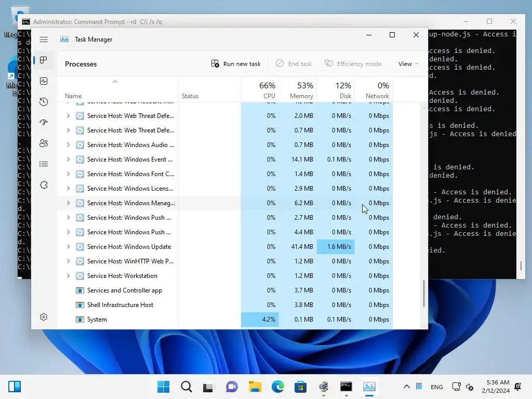Open Windows Start menu
Screen dimensions: 532x399
(x=163, y=387)
